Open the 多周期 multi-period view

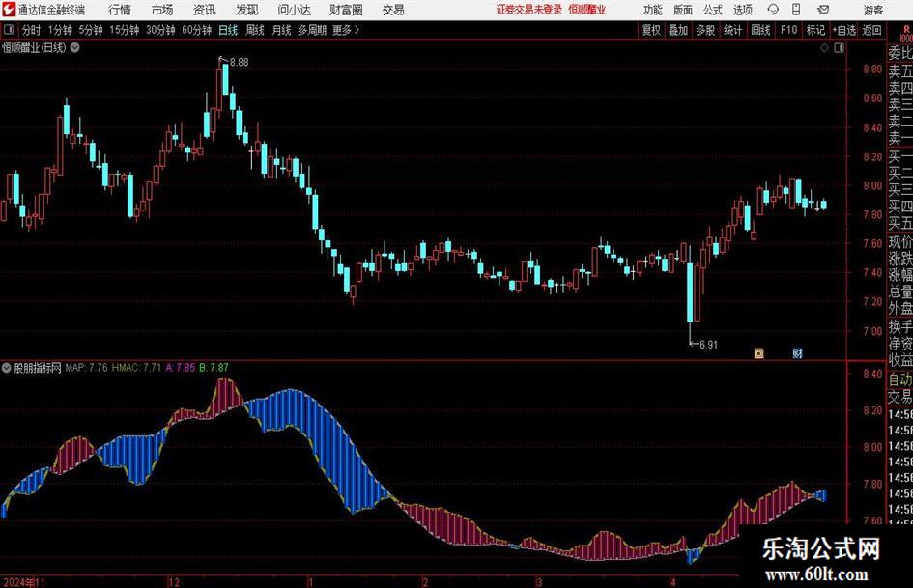point(312,30)
